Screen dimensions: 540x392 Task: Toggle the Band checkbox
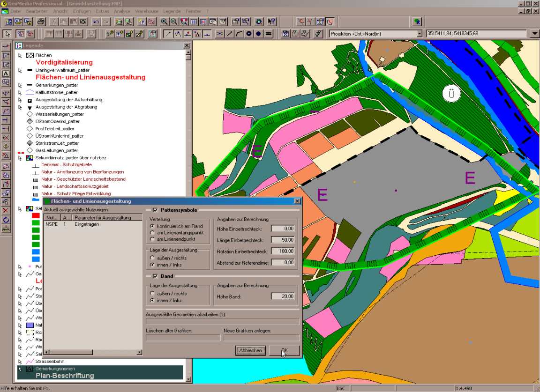click(x=155, y=276)
